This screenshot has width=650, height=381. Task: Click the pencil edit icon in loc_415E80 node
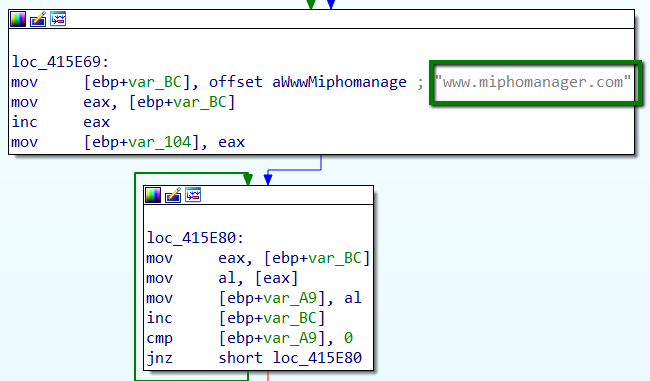[x=173, y=195]
